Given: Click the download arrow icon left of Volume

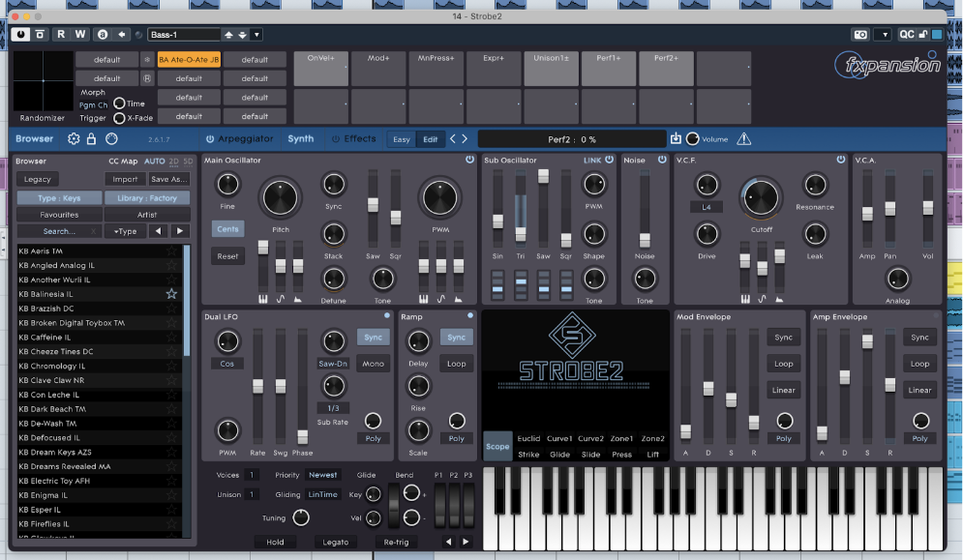Looking at the screenshot, I should click(676, 139).
